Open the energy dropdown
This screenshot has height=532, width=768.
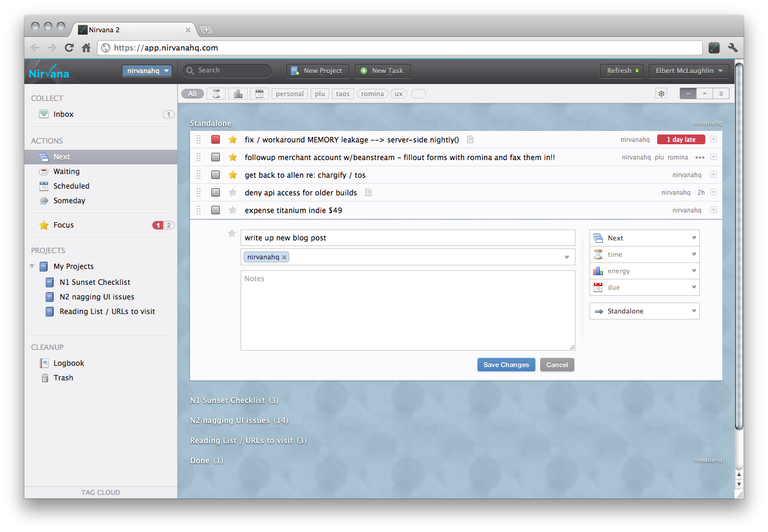pyautogui.click(x=644, y=271)
